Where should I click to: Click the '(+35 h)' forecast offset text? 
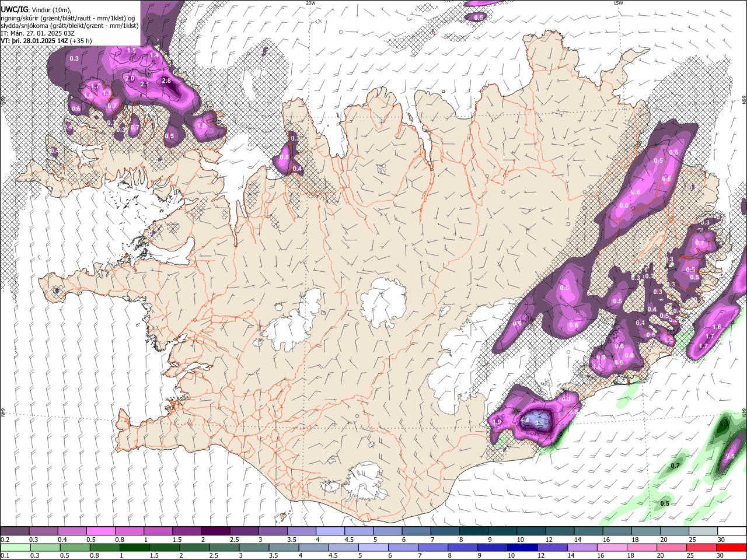82,41
